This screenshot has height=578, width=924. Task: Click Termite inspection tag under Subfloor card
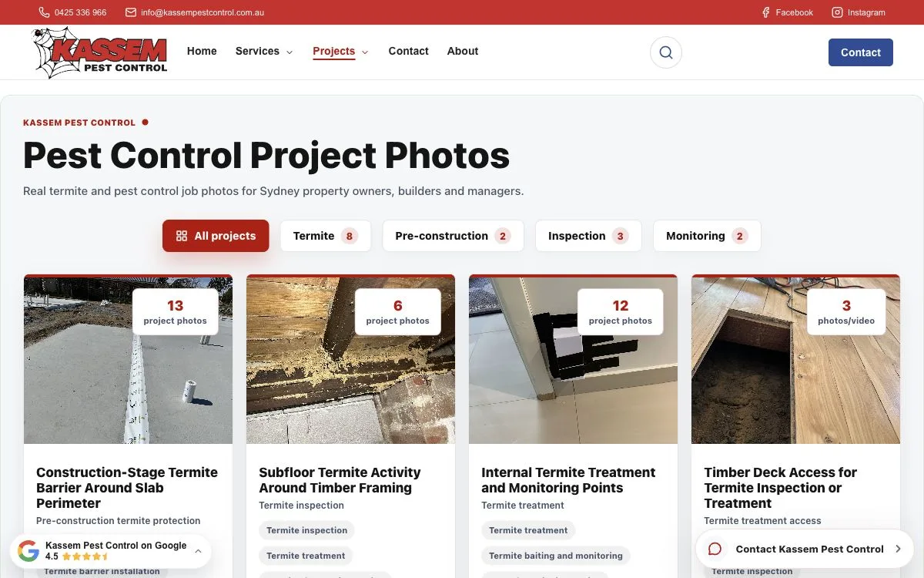point(306,530)
